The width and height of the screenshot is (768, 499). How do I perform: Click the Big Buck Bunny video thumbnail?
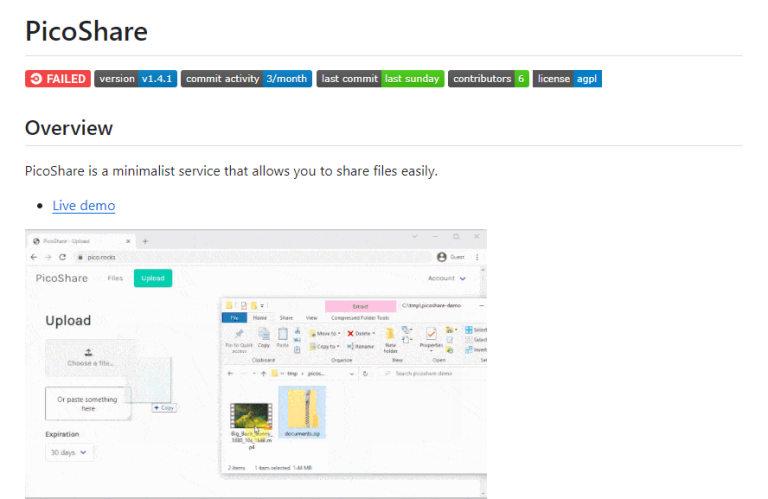251,414
